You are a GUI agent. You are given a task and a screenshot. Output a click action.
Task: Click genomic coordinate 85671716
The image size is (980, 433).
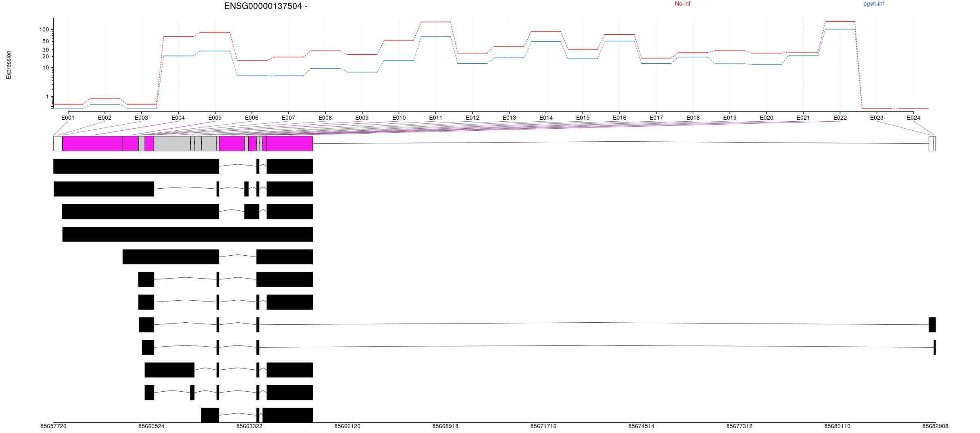pos(543,426)
